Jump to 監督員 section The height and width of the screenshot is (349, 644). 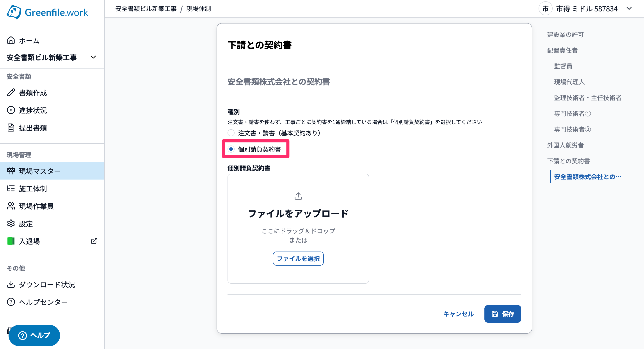(563, 66)
